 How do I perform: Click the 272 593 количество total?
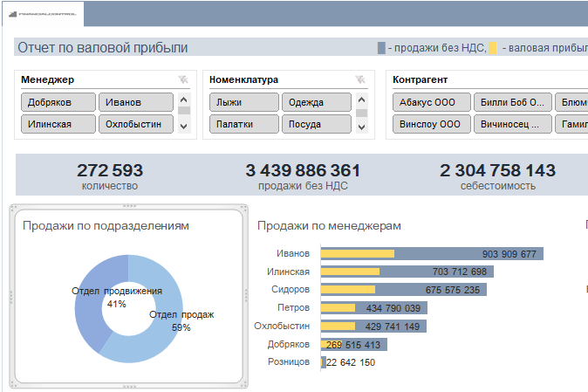(x=110, y=176)
